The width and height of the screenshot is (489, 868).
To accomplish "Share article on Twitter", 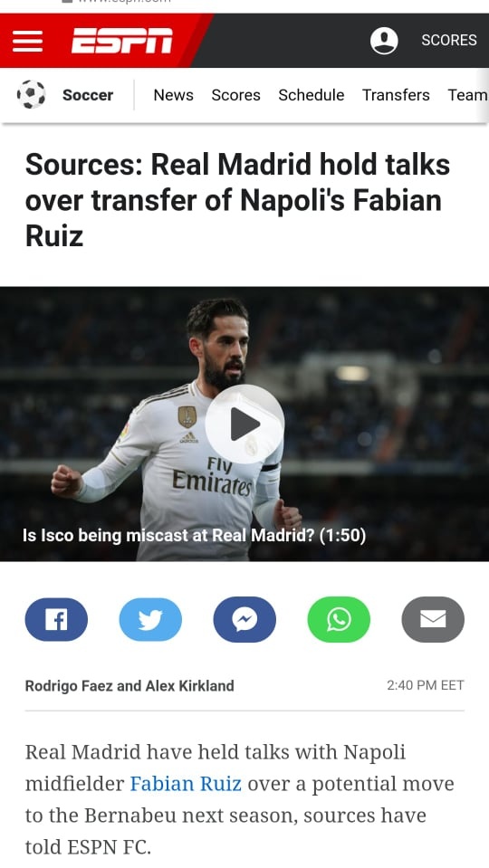I will point(150,619).
